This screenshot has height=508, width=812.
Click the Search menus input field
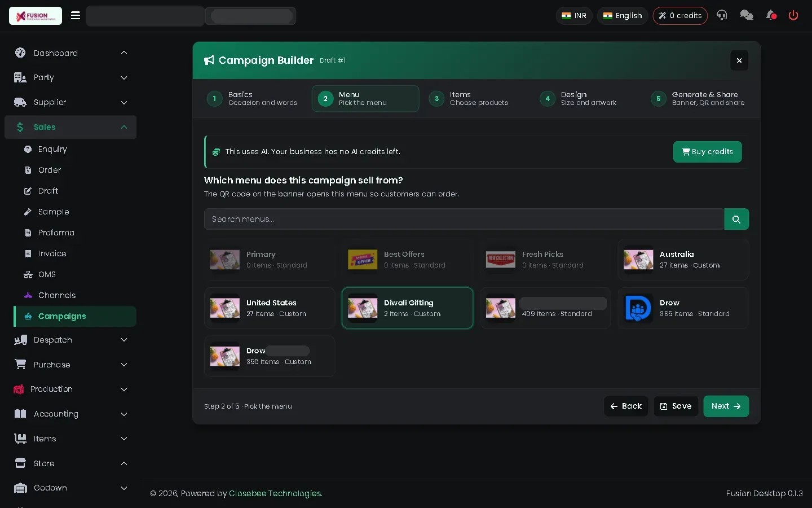pyautogui.click(x=464, y=219)
